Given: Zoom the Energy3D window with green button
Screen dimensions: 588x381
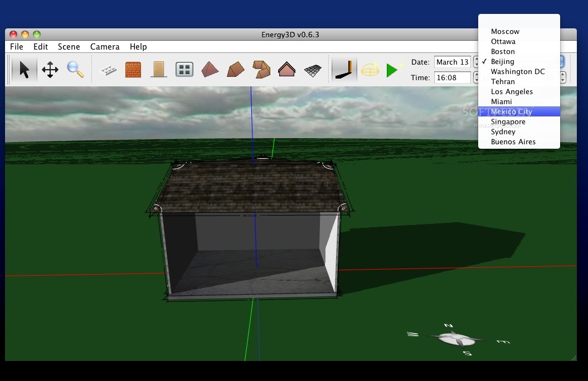Looking at the screenshot, I should click(x=37, y=35).
